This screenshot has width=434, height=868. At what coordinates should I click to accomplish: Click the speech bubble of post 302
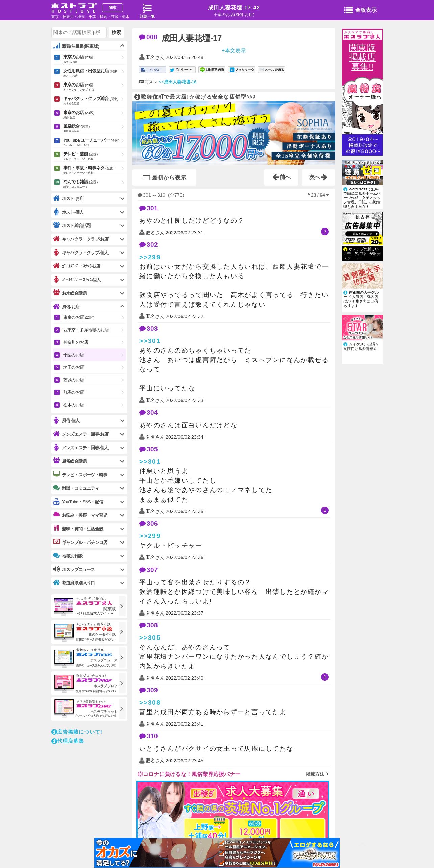pyautogui.click(x=142, y=245)
